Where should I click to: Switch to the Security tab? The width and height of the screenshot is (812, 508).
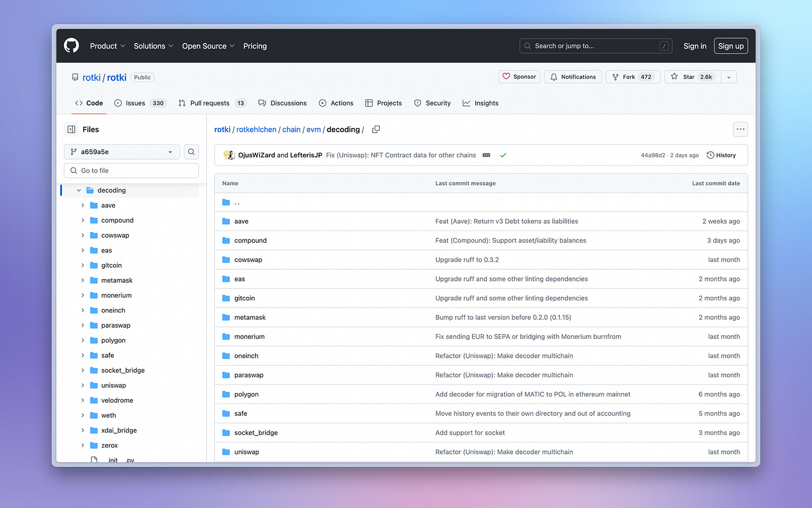[x=433, y=103]
